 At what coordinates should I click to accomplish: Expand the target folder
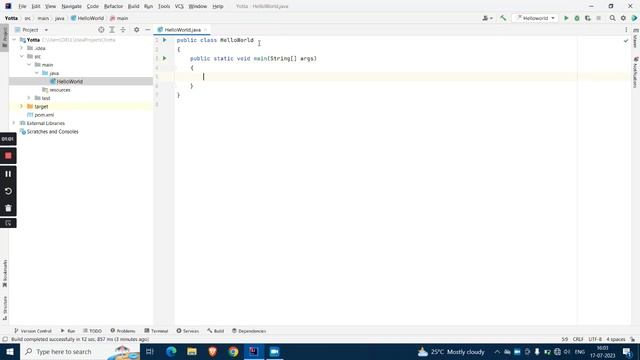22,106
